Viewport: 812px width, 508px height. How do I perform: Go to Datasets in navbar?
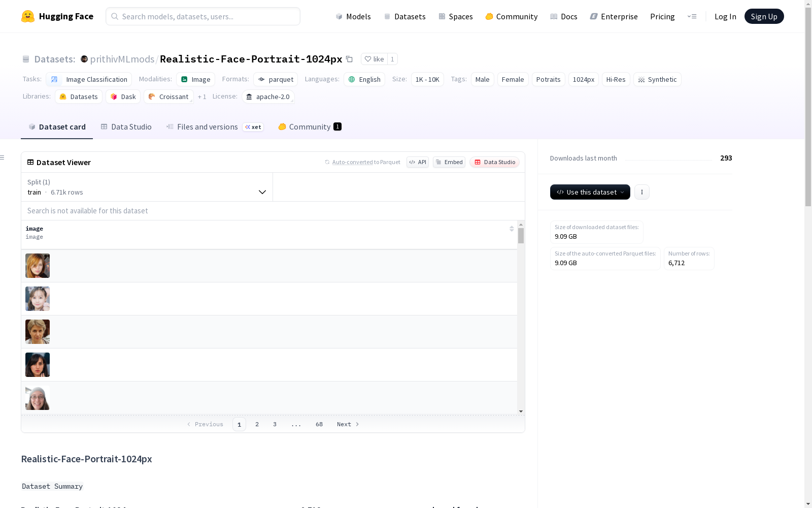click(x=404, y=16)
